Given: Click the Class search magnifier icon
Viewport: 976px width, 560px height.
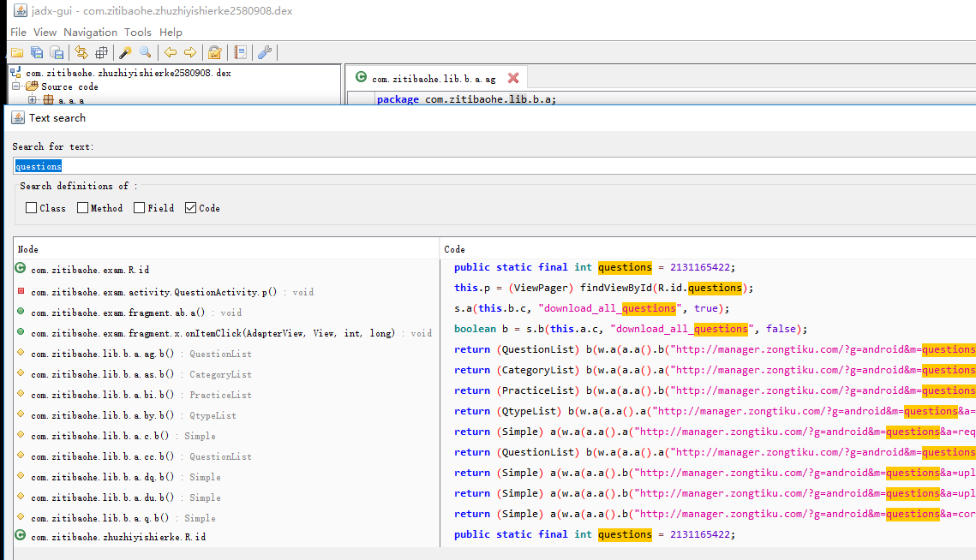Looking at the screenshot, I should pos(146,53).
